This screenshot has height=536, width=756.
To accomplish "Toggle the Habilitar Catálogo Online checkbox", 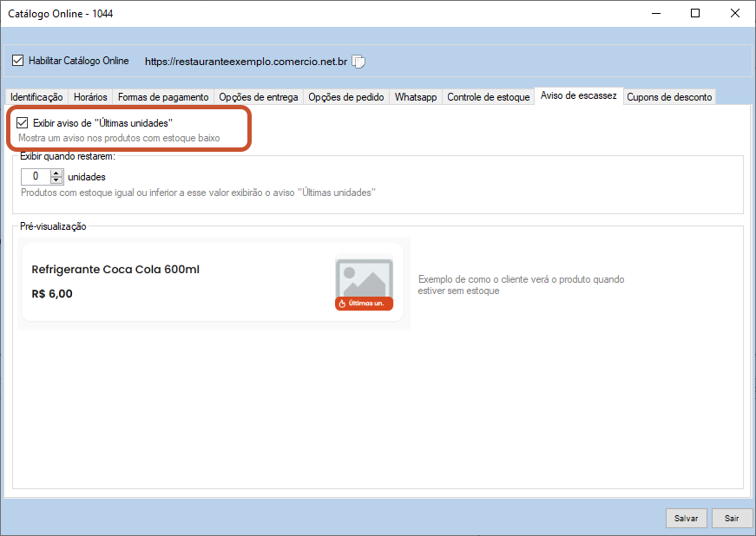I will [x=18, y=61].
